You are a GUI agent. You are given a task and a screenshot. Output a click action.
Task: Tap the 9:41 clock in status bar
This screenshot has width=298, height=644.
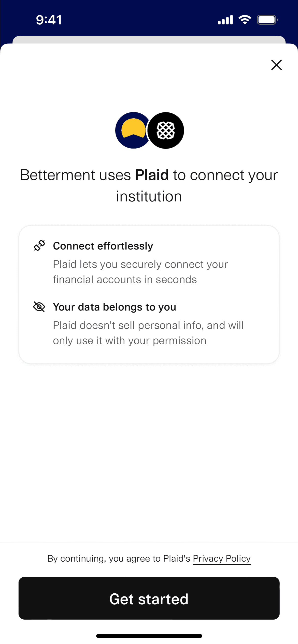click(x=49, y=20)
